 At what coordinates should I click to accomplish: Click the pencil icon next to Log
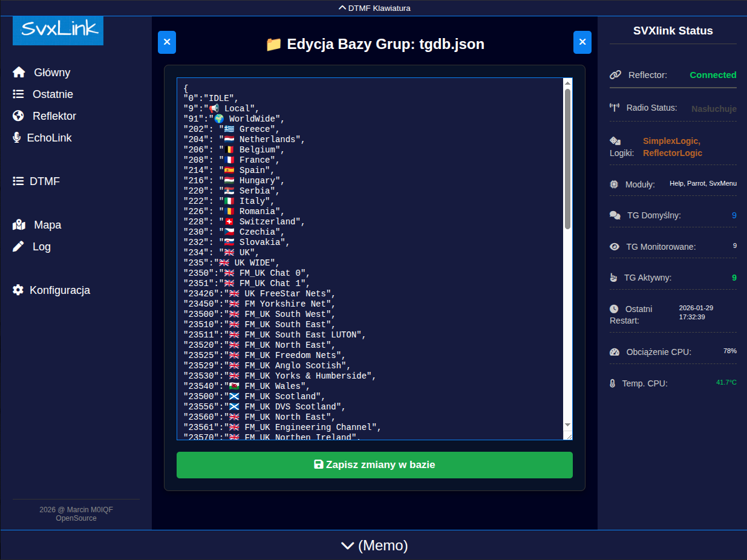click(x=19, y=247)
